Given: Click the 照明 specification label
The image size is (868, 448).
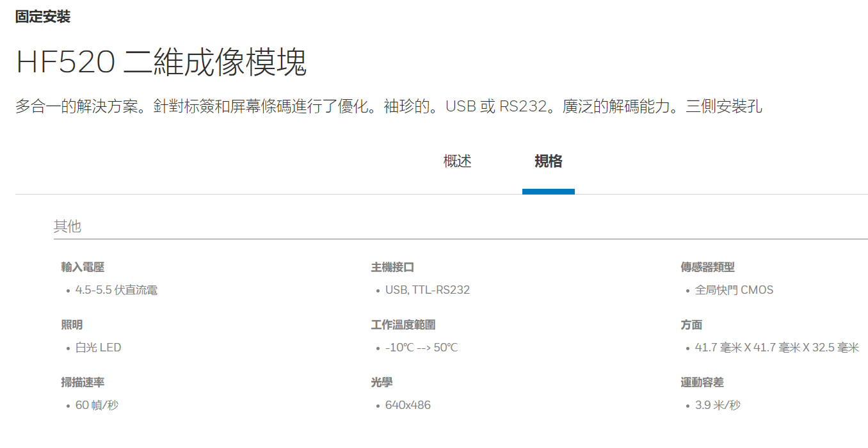Looking at the screenshot, I should click(72, 324).
